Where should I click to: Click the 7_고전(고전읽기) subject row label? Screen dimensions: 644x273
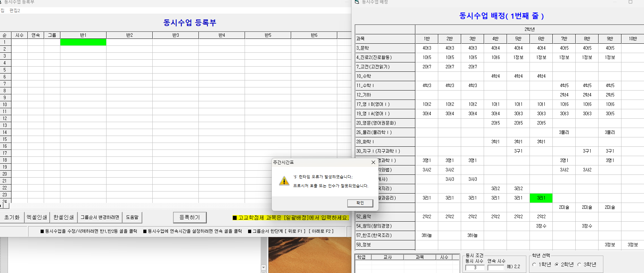[x=385, y=67]
